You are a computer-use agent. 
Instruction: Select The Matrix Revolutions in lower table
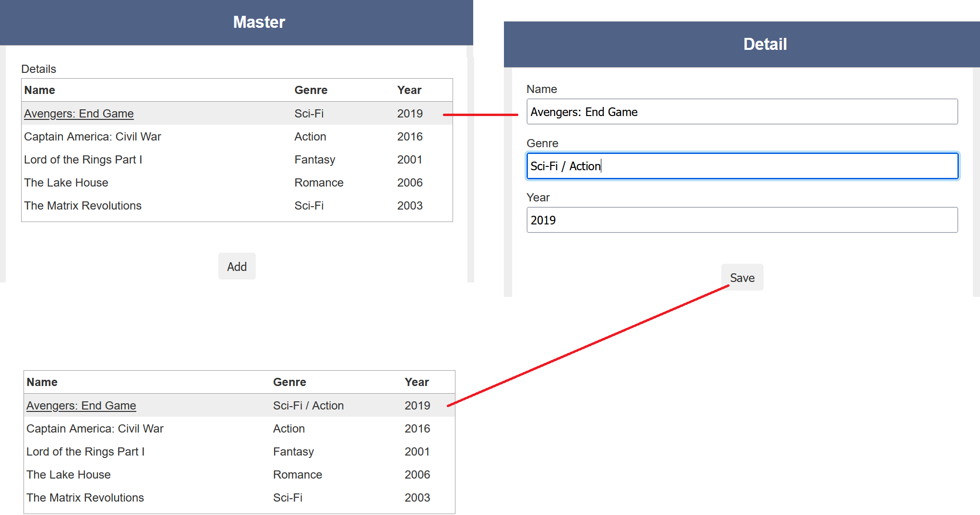tap(85, 498)
